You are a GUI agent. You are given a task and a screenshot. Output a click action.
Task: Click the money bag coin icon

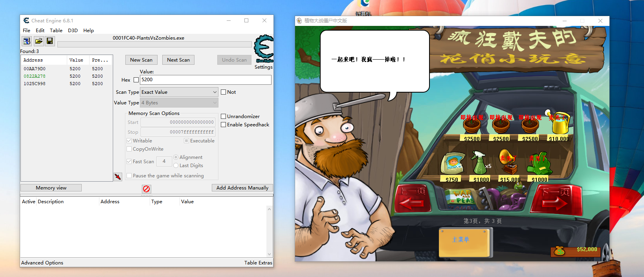[559, 251]
